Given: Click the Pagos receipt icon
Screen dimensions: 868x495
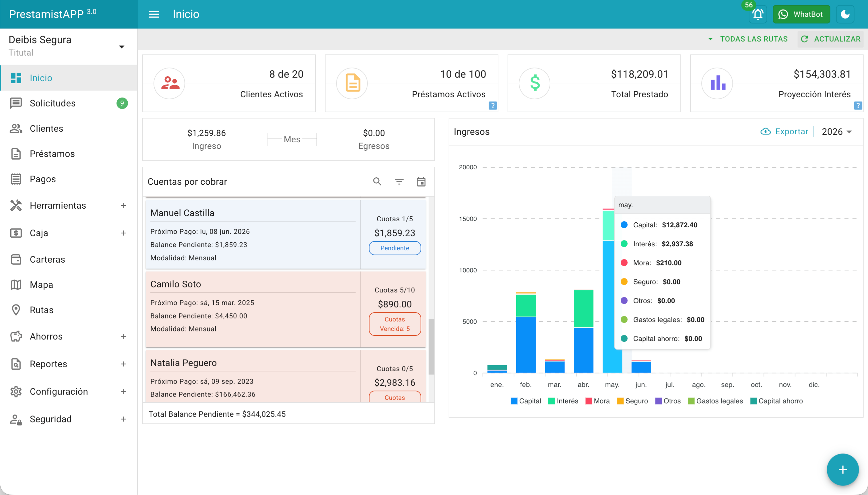Looking at the screenshot, I should tap(16, 179).
